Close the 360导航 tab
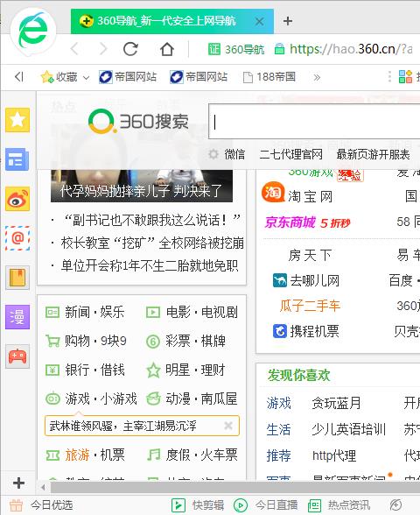This screenshot has height=515, width=420. [259, 21]
